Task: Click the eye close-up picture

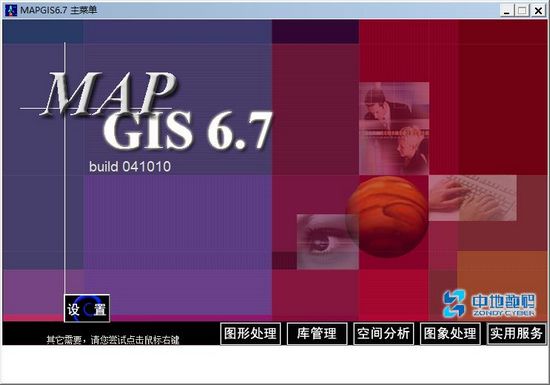Action: (328, 242)
